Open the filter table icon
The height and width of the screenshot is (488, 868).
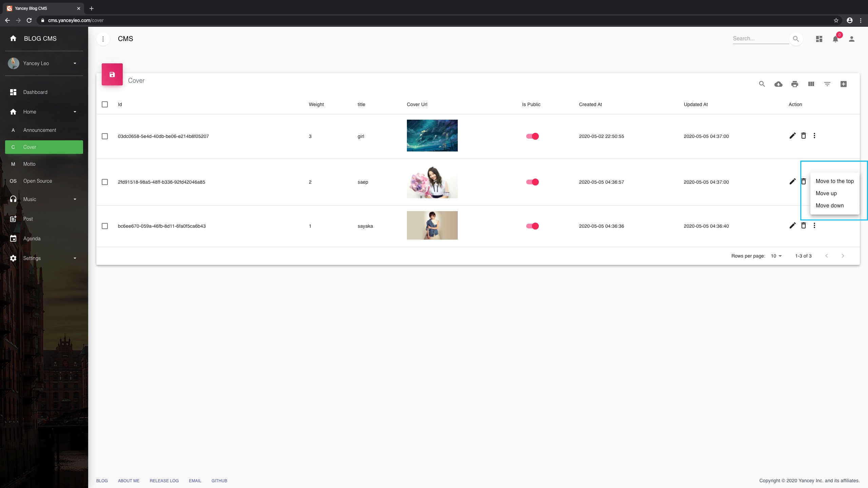827,84
